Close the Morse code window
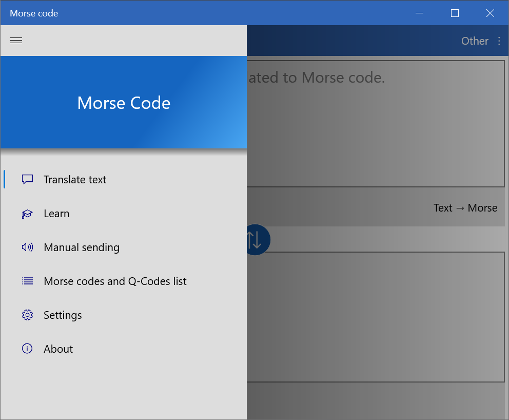 490,13
